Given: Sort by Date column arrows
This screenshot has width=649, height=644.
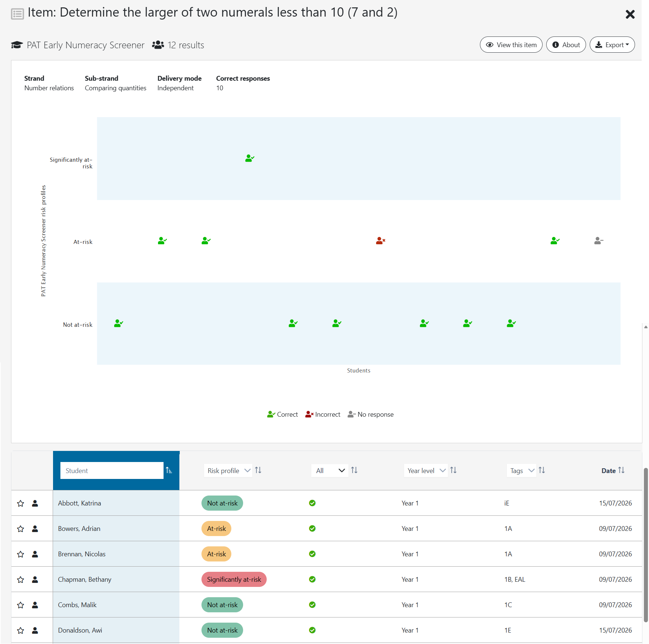Looking at the screenshot, I should pos(621,470).
